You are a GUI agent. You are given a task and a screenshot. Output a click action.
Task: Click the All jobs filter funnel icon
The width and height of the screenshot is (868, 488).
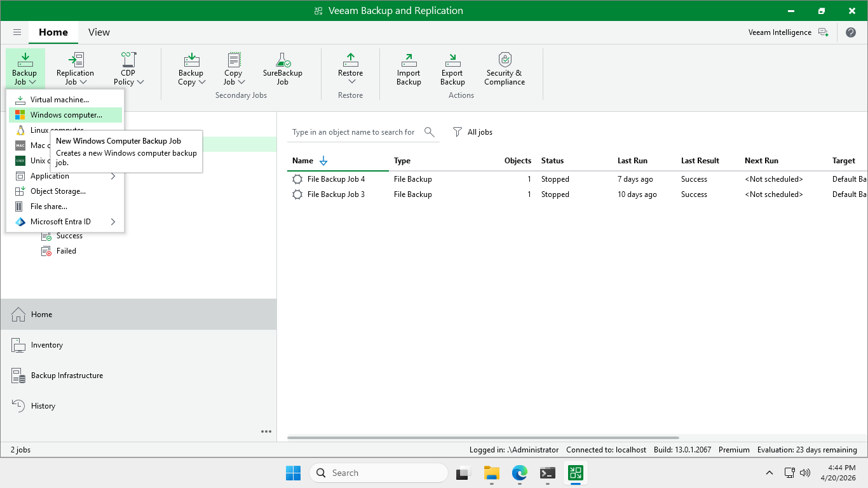tap(457, 132)
